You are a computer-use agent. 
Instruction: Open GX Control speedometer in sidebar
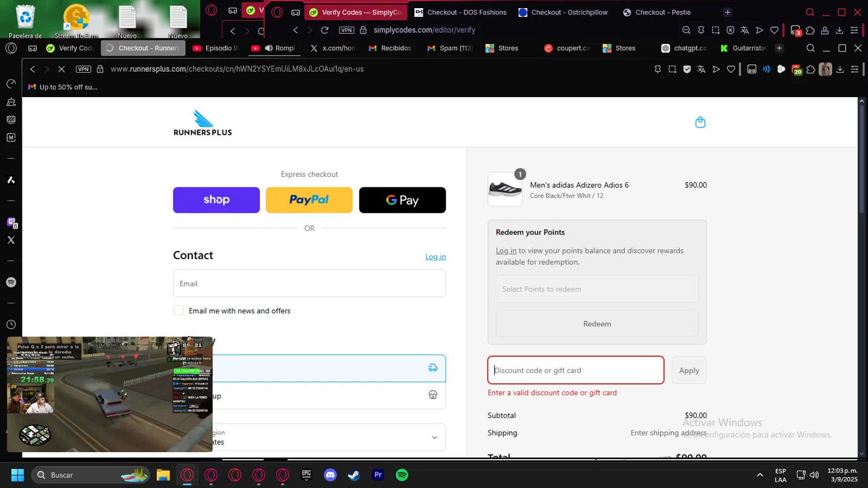pyautogui.click(x=11, y=84)
